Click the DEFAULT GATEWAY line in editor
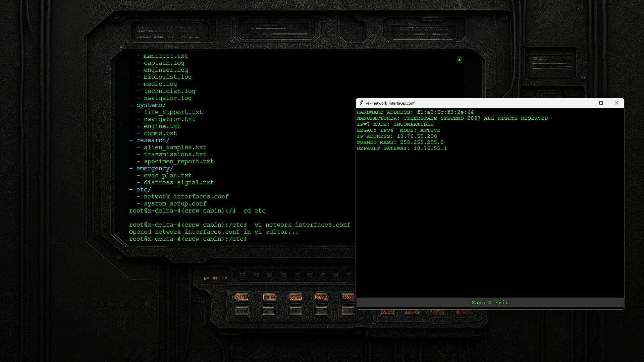This screenshot has height=362, width=644. click(x=401, y=148)
